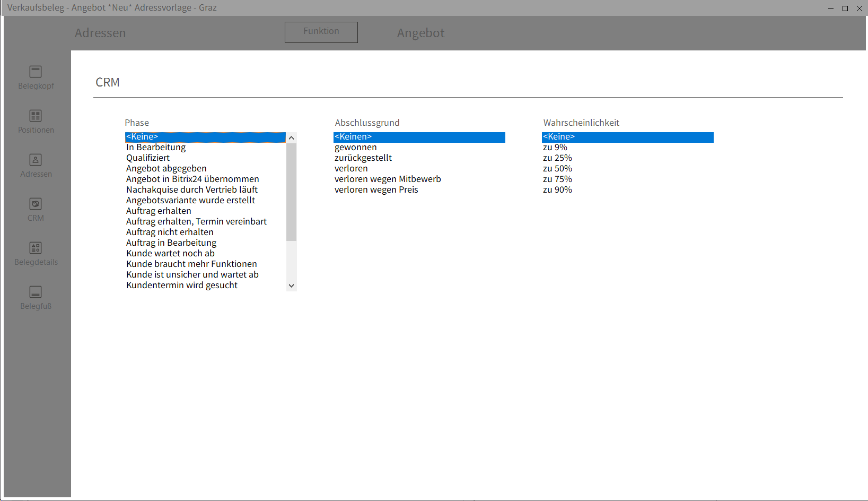Open the Adressen sidebar icon
The width and height of the screenshot is (868, 501).
(x=36, y=160)
